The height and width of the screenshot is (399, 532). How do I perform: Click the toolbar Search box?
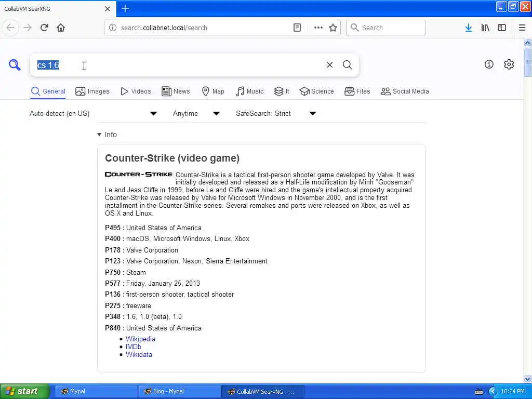click(x=385, y=28)
